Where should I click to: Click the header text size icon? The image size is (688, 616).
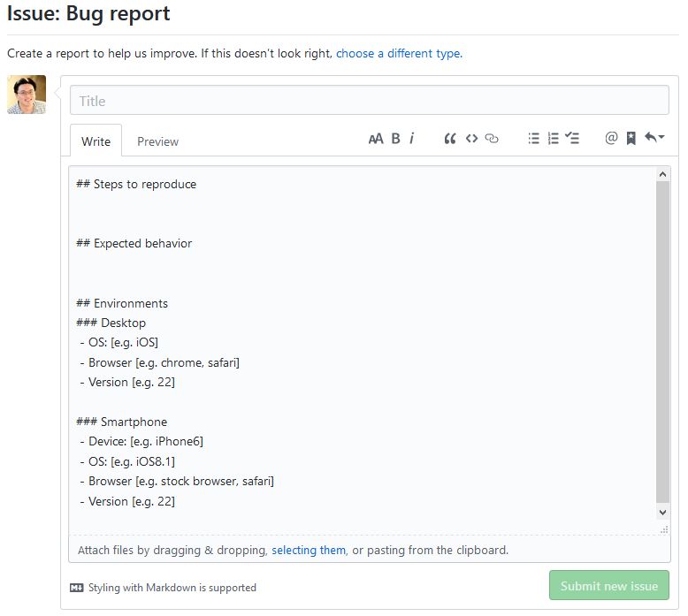[376, 139]
